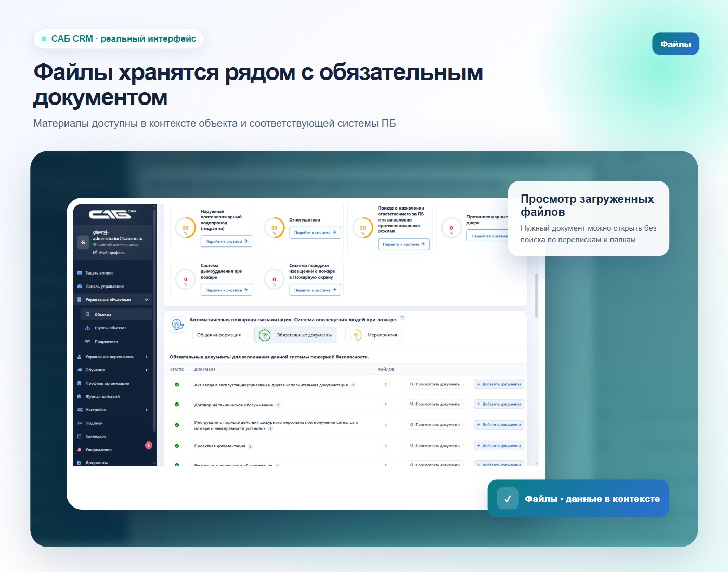Click the fire alarm bell system icon

[178, 325]
